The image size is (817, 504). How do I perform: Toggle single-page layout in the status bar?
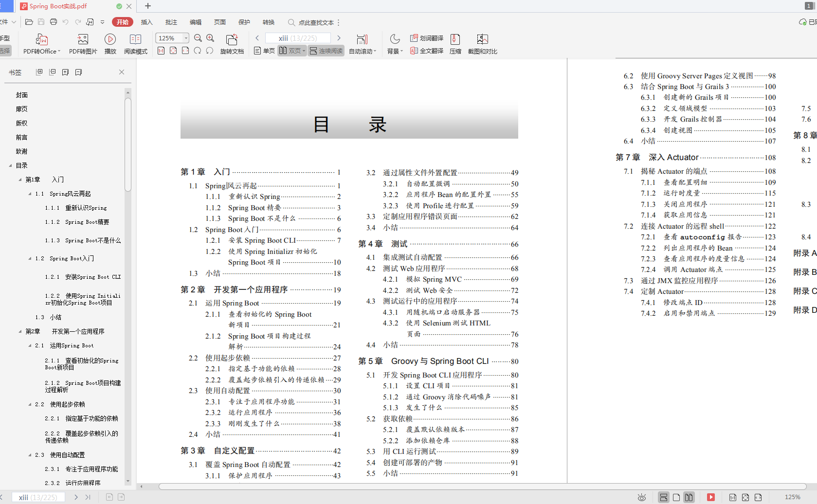tap(676, 497)
